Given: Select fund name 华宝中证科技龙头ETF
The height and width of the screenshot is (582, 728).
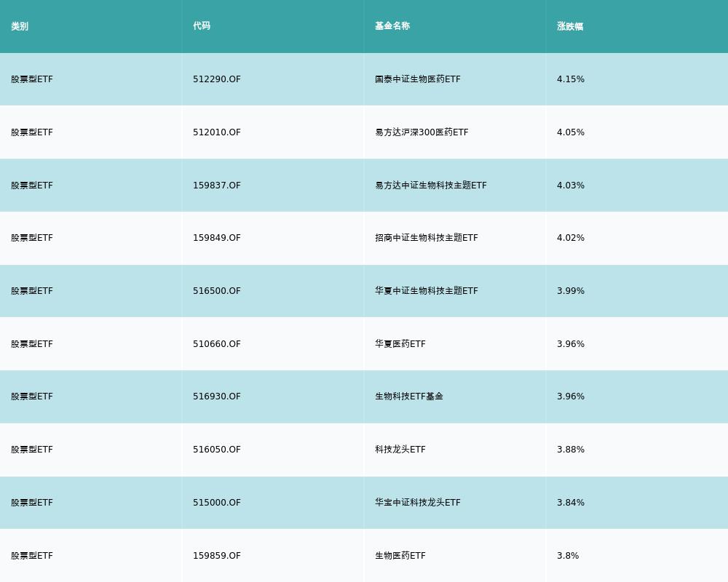Looking at the screenshot, I should [x=418, y=503].
